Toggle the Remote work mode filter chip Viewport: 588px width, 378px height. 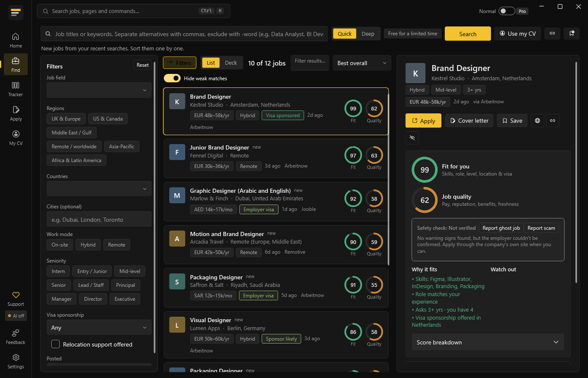[x=117, y=245]
